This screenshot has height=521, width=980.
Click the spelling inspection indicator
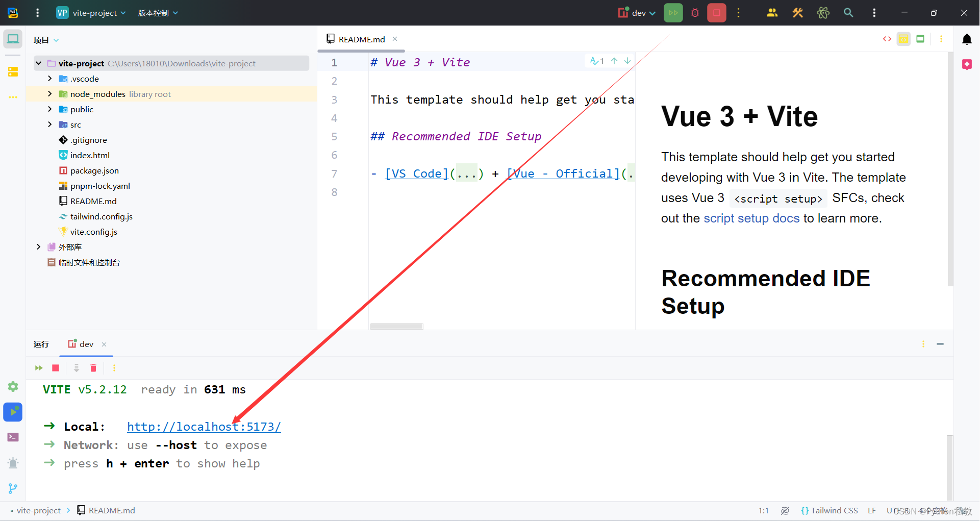[597, 61]
